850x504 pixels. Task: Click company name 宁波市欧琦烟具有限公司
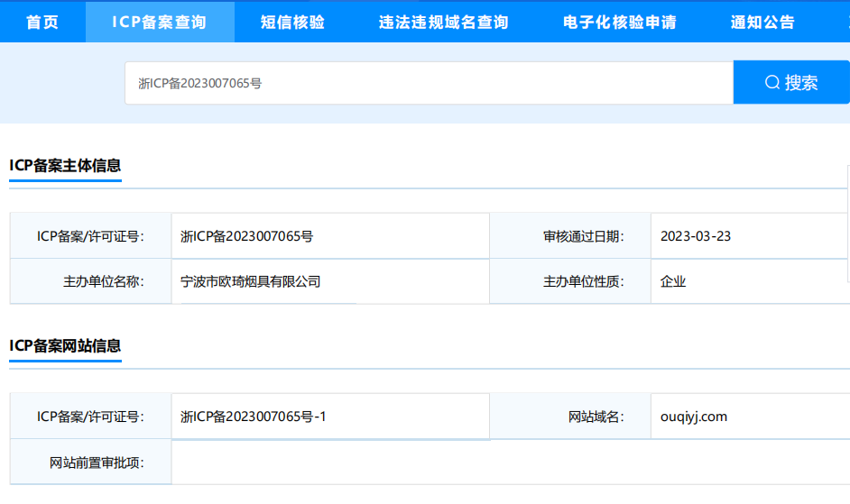pos(250,281)
